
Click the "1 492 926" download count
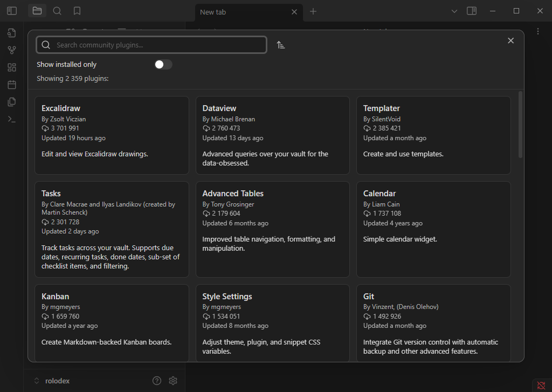[x=387, y=317]
